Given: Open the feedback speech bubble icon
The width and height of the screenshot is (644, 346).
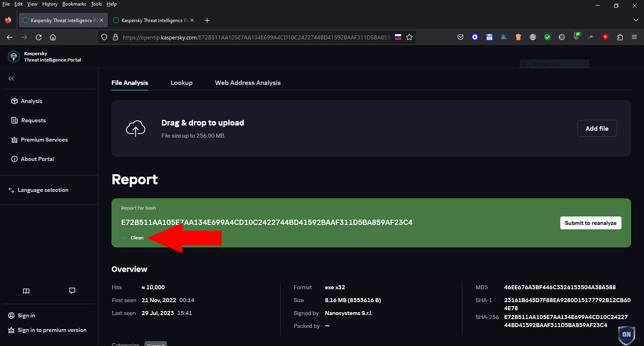Looking at the screenshot, I should (x=72, y=290).
